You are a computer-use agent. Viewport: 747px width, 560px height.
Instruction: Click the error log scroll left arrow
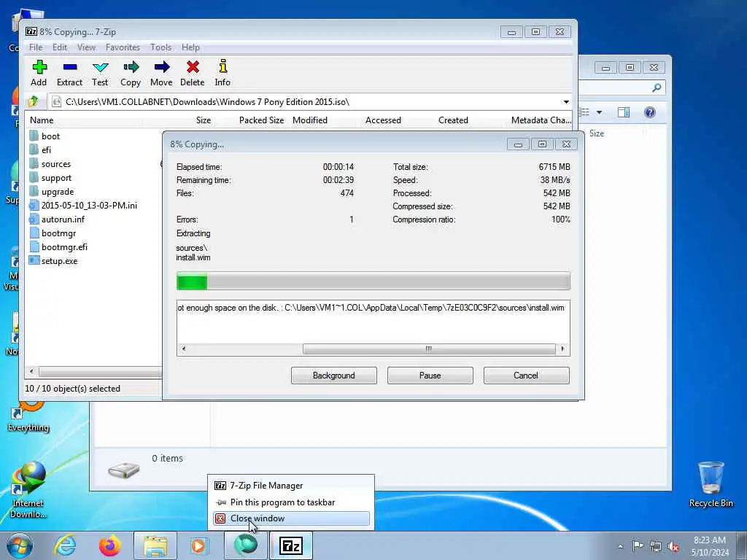coord(183,349)
